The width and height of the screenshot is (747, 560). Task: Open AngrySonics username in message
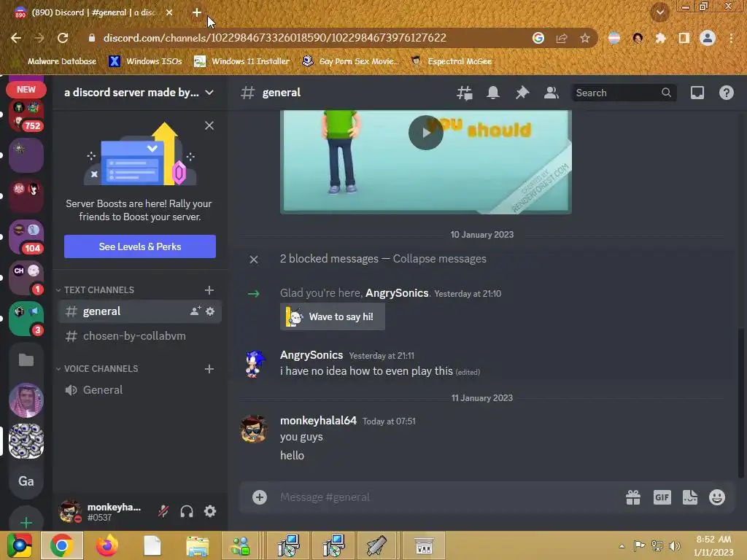[311, 355]
